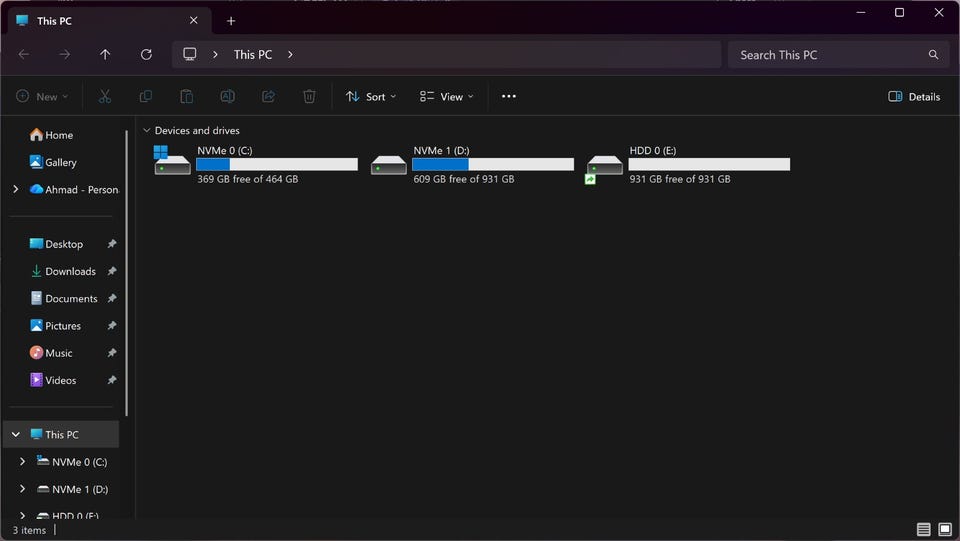Click the pin icon beside Documents
The height and width of the screenshot is (541, 960).
[111, 299]
